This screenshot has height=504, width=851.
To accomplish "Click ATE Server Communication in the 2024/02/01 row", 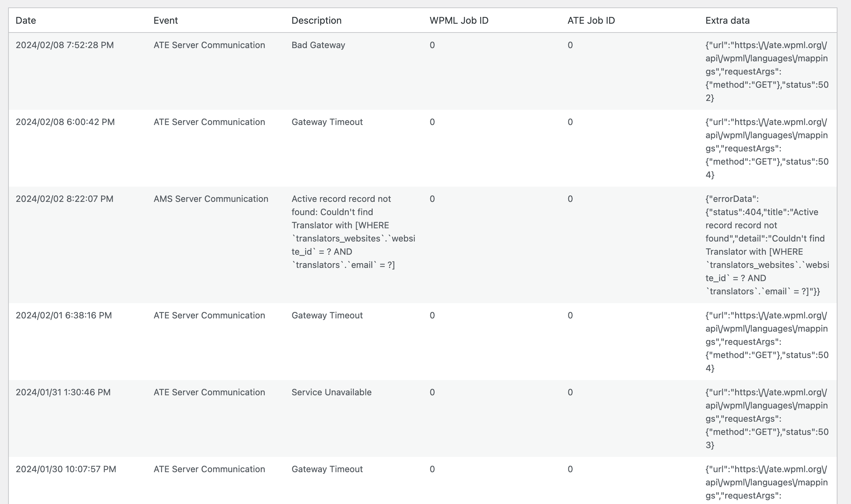I will 209,315.
